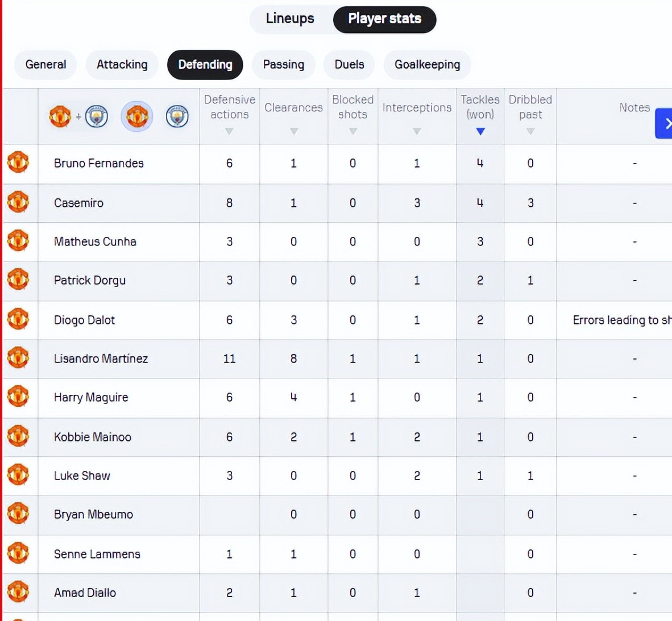Open the Attacking stats tab
The width and height of the screenshot is (672, 621).
coord(122,64)
